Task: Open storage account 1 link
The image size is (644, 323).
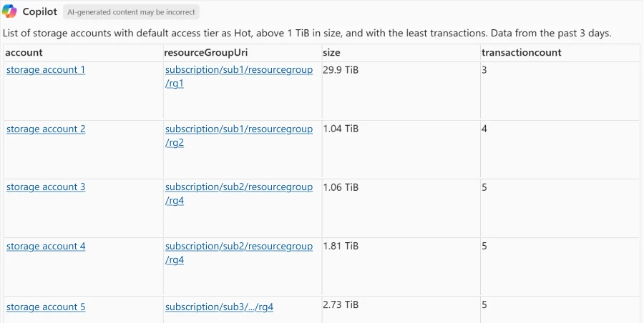Action: (46, 70)
